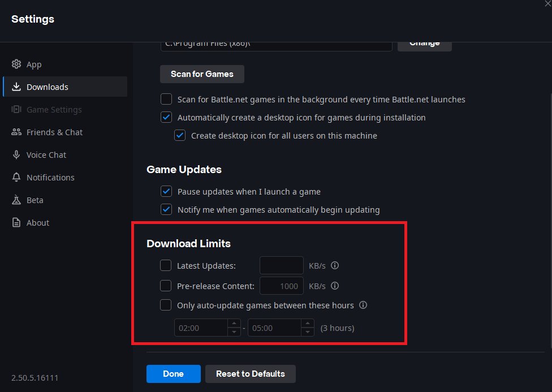Open the App settings tab
This screenshot has width=552, height=392.
point(65,64)
